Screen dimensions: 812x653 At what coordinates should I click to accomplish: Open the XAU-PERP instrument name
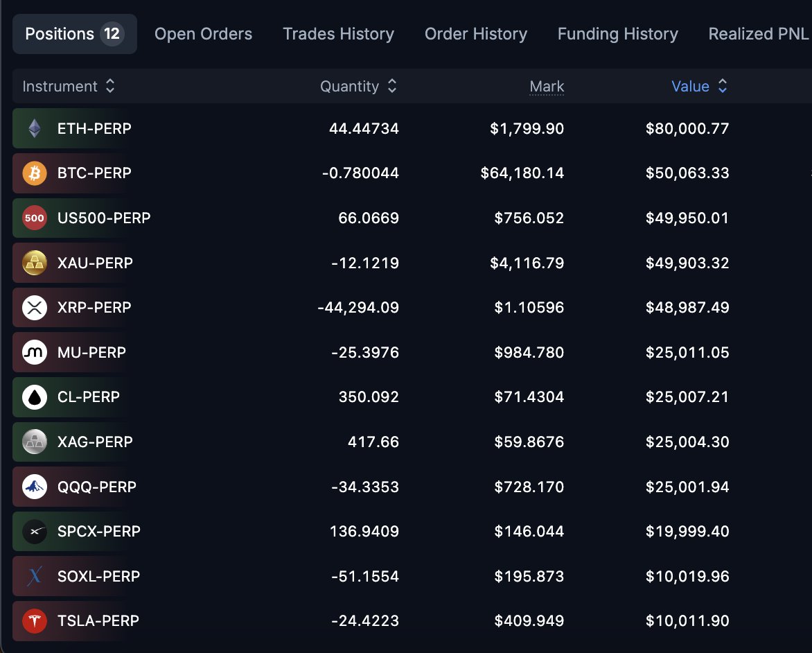click(x=96, y=263)
